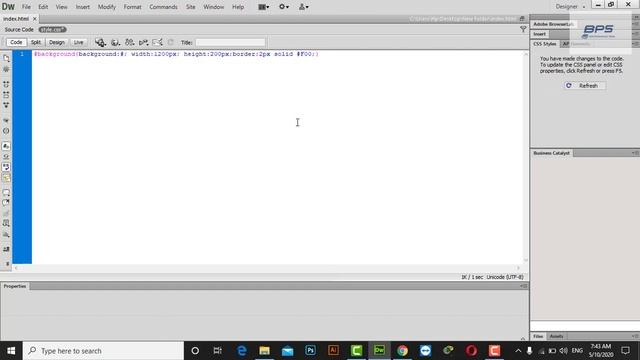The width and height of the screenshot is (640, 360).
Task: Select the CSS Styles panel tab
Action: click(544, 44)
